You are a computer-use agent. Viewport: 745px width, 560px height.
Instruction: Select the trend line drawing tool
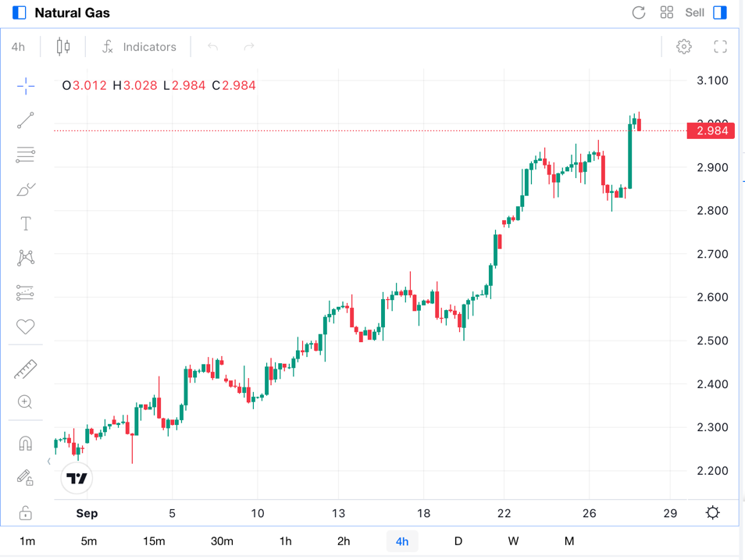tap(26, 120)
